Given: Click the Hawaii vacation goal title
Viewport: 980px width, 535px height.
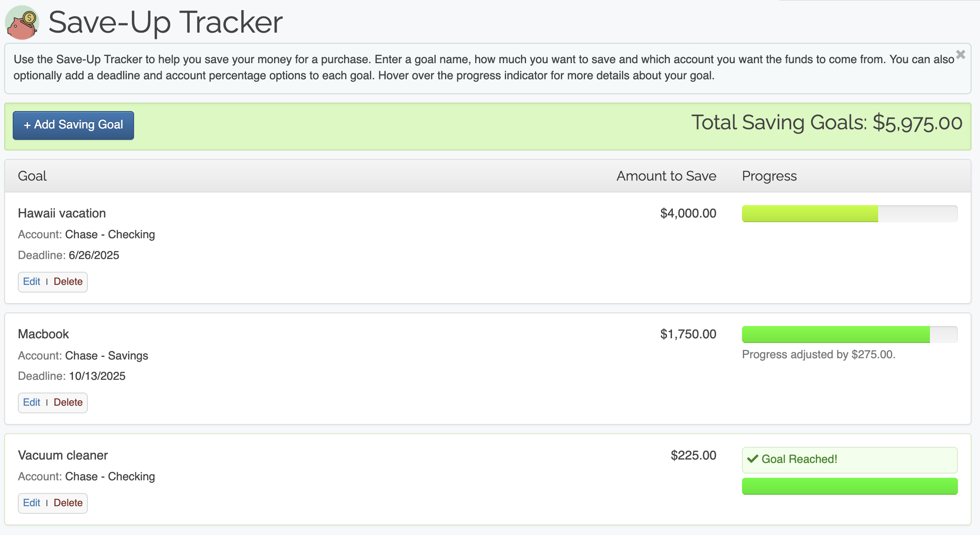Looking at the screenshot, I should tap(62, 213).
